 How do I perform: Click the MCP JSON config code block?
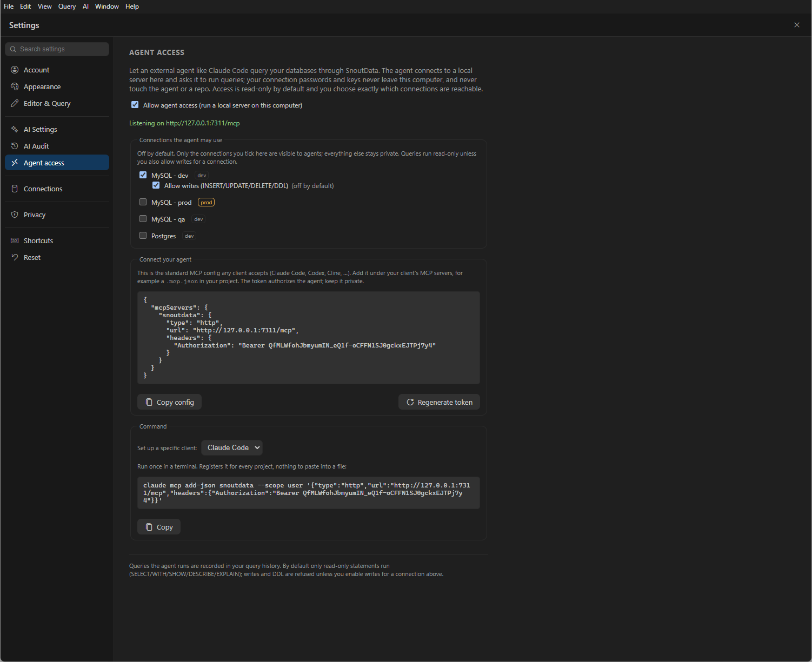click(309, 338)
